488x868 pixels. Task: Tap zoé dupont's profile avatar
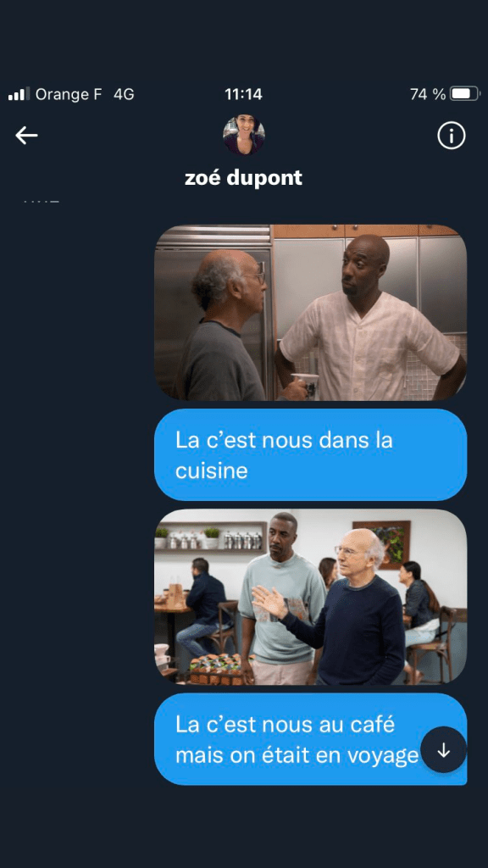coord(243,135)
